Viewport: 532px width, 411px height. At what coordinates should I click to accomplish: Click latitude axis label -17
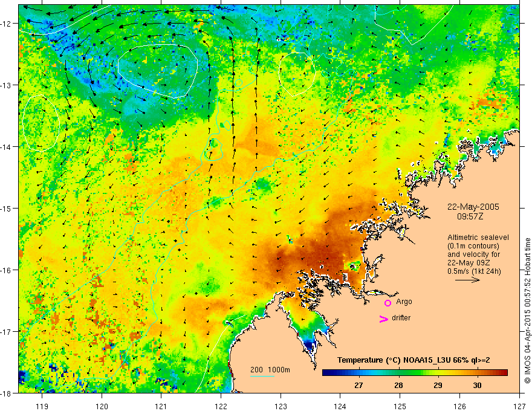point(6,331)
